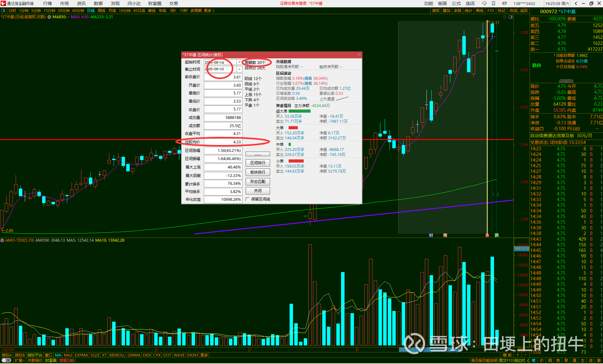Click the panel layout icon left of 分时
Image resolution: width=603 pixels, height=364 pixels.
[3, 11]
